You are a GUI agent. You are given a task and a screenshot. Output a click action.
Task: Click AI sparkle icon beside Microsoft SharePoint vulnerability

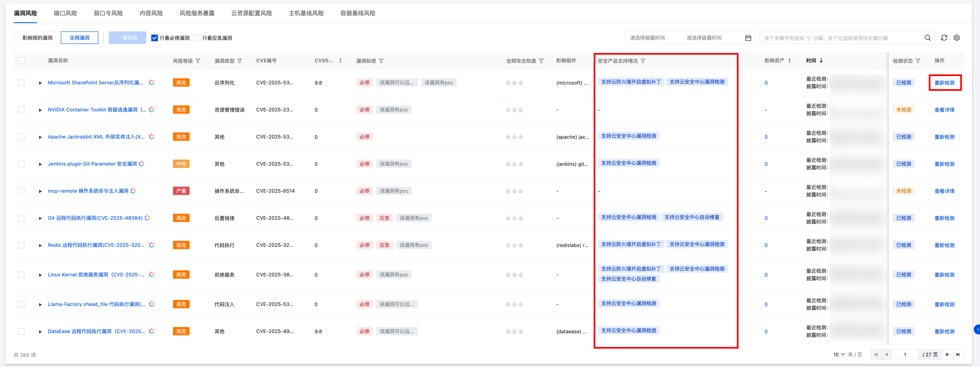pyautogui.click(x=151, y=82)
